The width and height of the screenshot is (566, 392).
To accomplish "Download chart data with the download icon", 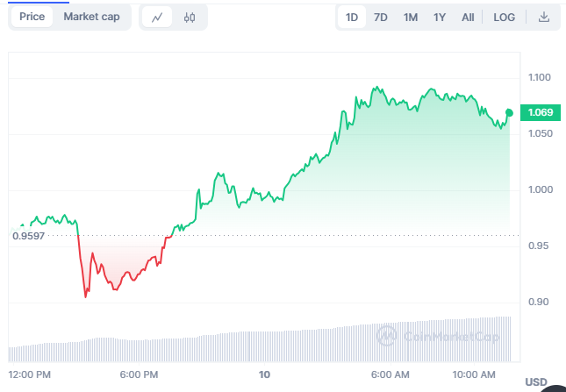I will 544,17.
